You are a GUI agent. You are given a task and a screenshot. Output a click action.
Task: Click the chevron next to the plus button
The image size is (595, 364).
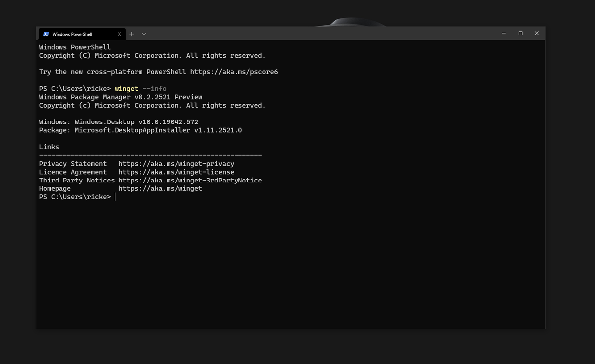click(x=144, y=34)
